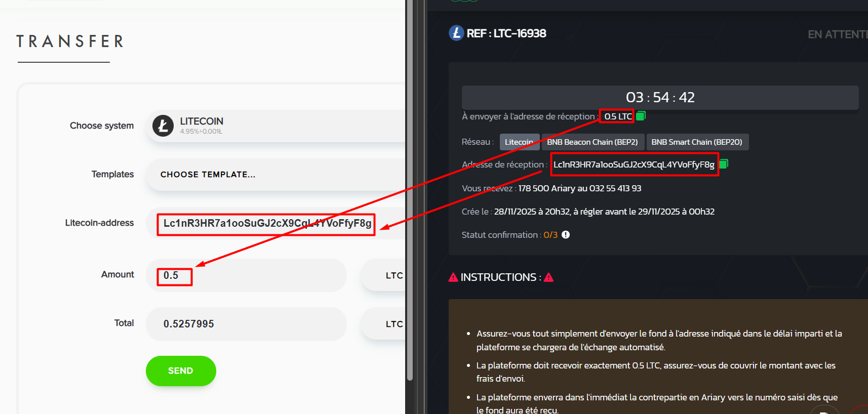Click the reception address LcInR3HR7a1ooSuGJ2cX9CqL4YVoFfyF8g text
The height and width of the screenshot is (414, 868).
634,164
